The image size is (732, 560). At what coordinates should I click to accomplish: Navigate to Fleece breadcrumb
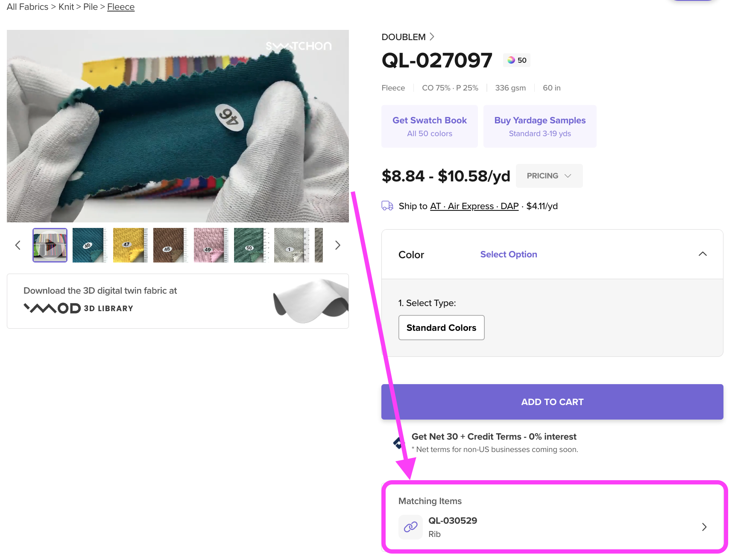121,7
